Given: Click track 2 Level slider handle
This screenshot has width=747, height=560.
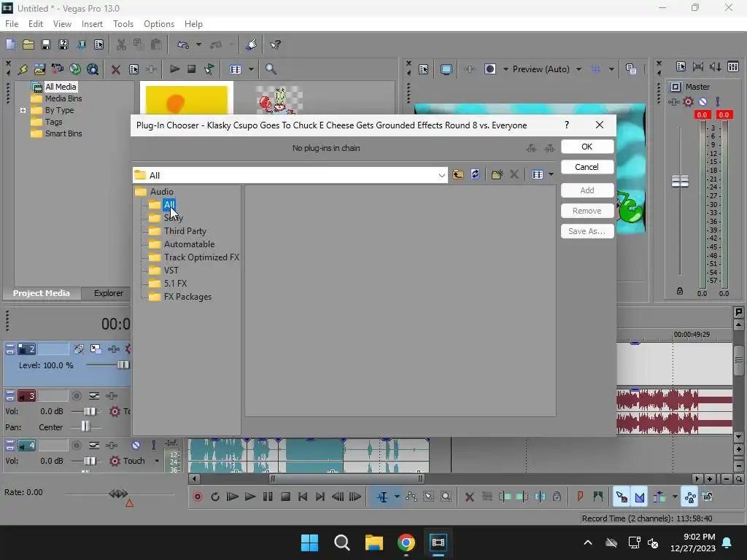Looking at the screenshot, I should [123, 365].
